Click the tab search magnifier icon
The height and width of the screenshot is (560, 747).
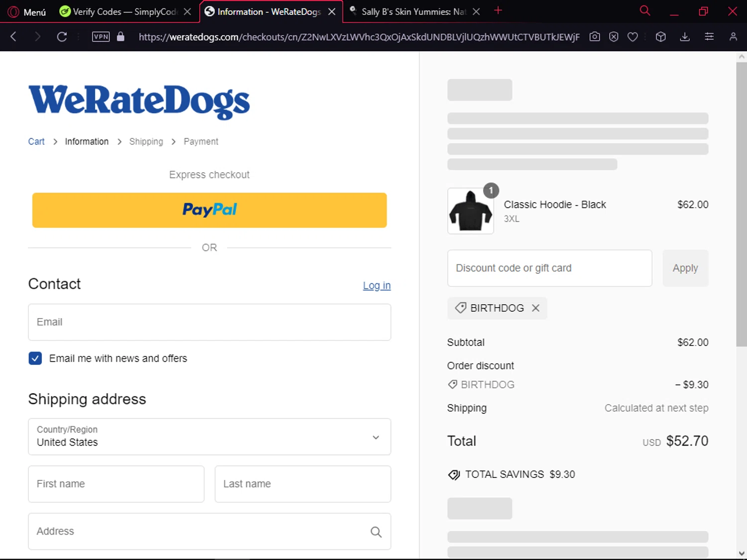[645, 10]
